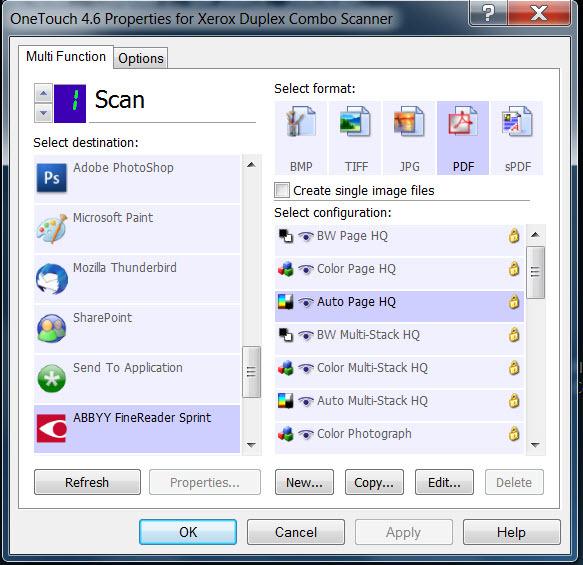Image resolution: width=583 pixels, height=565 pixels.
Task: Choose the TIFF format icon
Action: point(355,122)
